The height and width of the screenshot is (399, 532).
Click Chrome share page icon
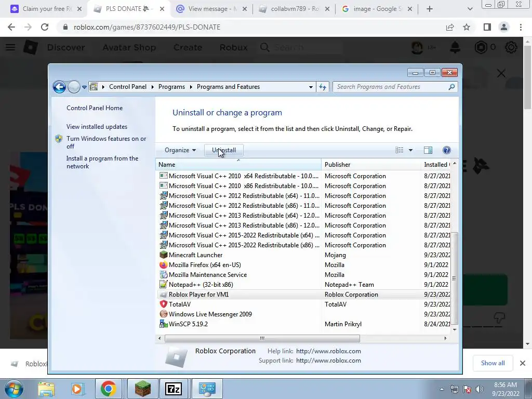pyautogui.click(x=450, y=27)
